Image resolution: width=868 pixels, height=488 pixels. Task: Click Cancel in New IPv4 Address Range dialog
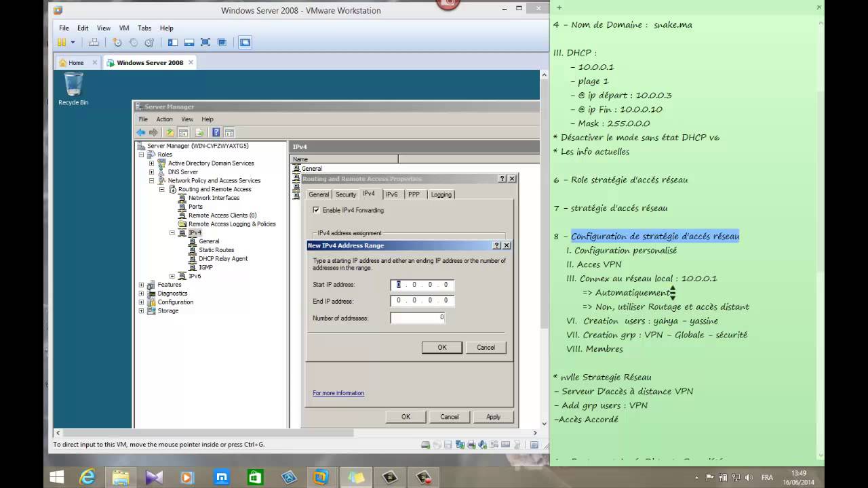[486, 347]
